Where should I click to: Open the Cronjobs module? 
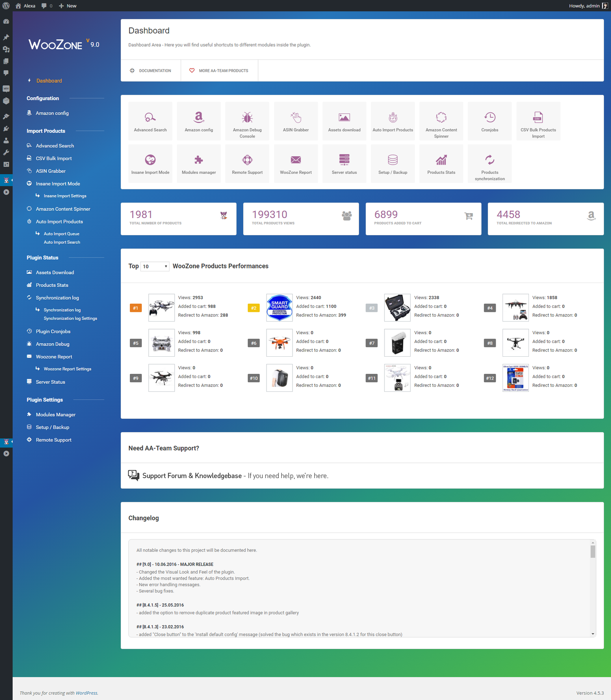(x=490, y=121)
